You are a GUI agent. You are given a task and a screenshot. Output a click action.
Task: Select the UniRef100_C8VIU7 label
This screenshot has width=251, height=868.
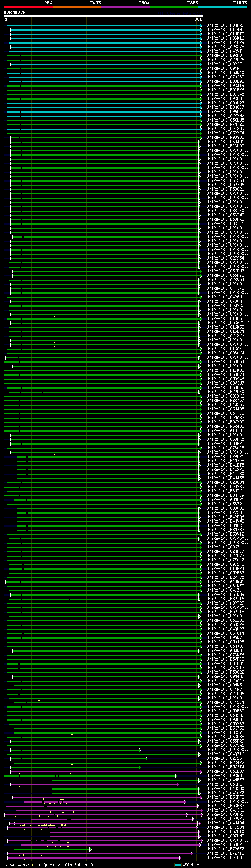tap(225, 383)
